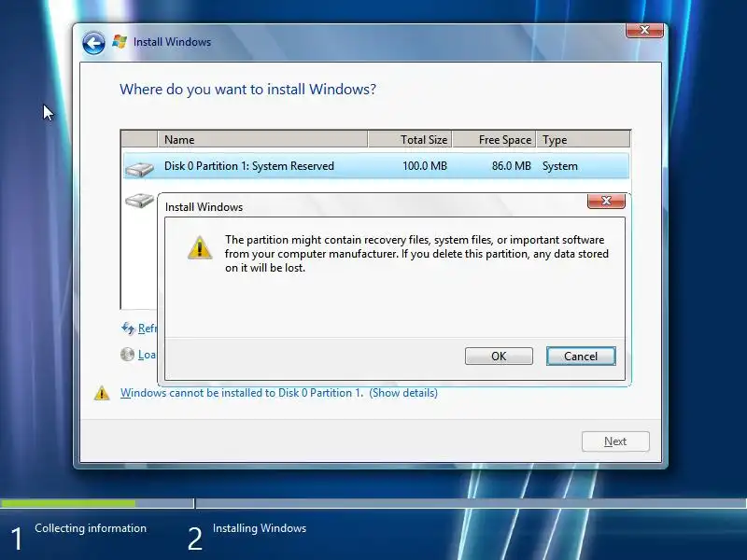
Task: Click the setup progress bar at bottom
Action: point(373,503)
